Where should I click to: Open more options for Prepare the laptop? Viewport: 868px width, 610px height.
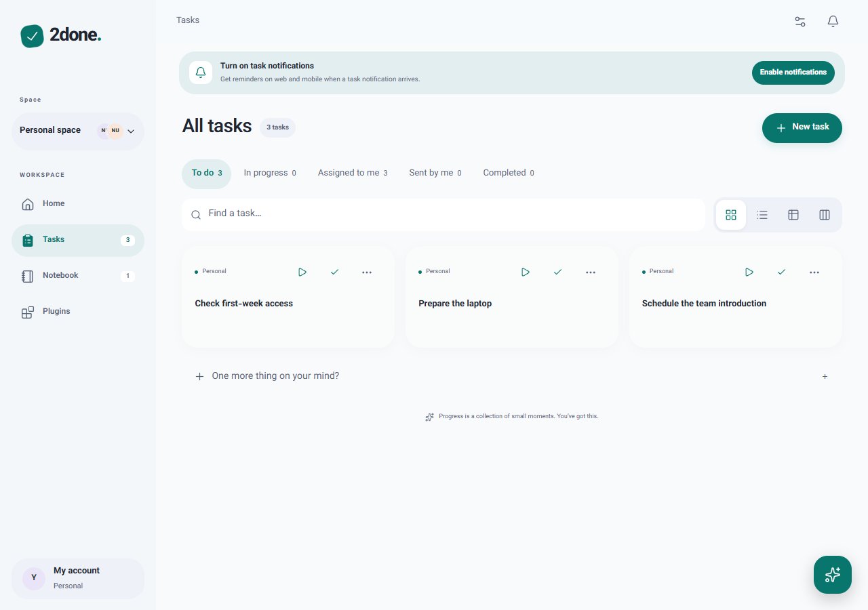[591, 272]
